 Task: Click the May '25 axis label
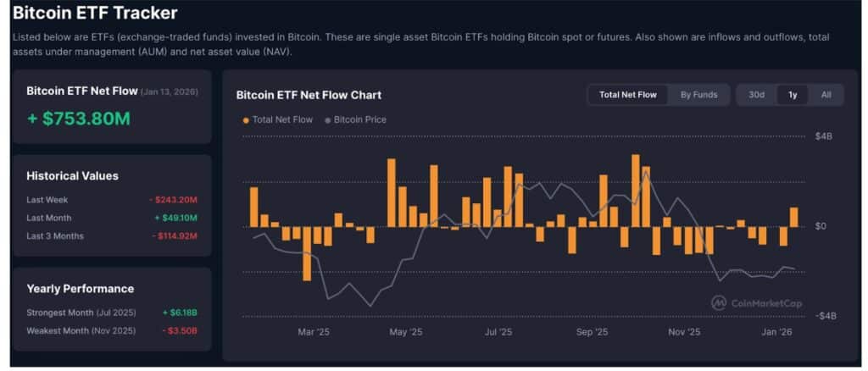point(405,332)
